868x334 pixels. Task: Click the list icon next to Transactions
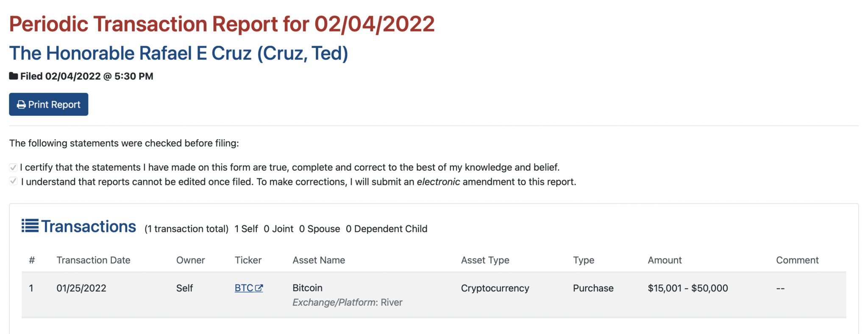pos(30,226)
